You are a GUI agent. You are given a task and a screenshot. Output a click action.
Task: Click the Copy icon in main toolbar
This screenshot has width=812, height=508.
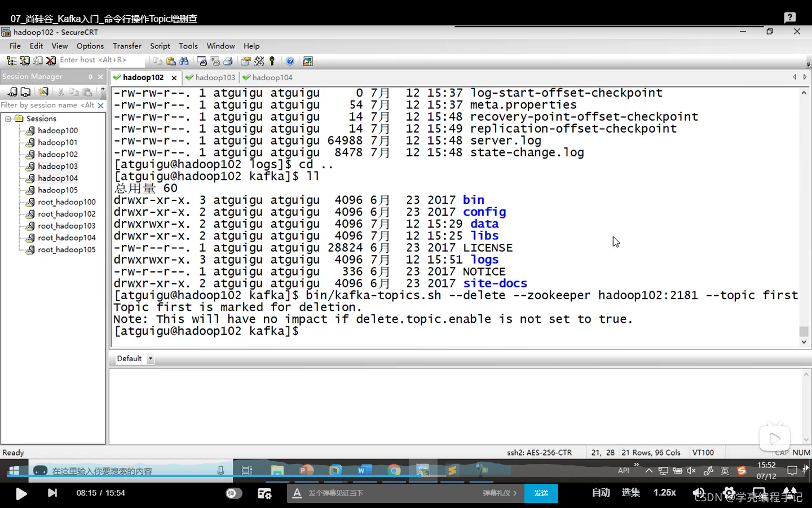click(158, 61)
